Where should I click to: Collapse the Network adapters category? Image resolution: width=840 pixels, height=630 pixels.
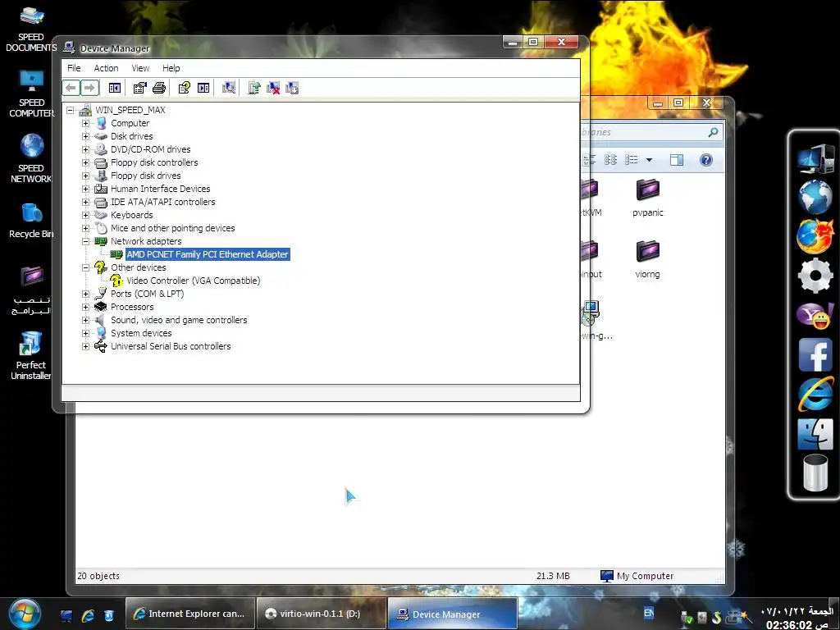click(x=85, y=241)
